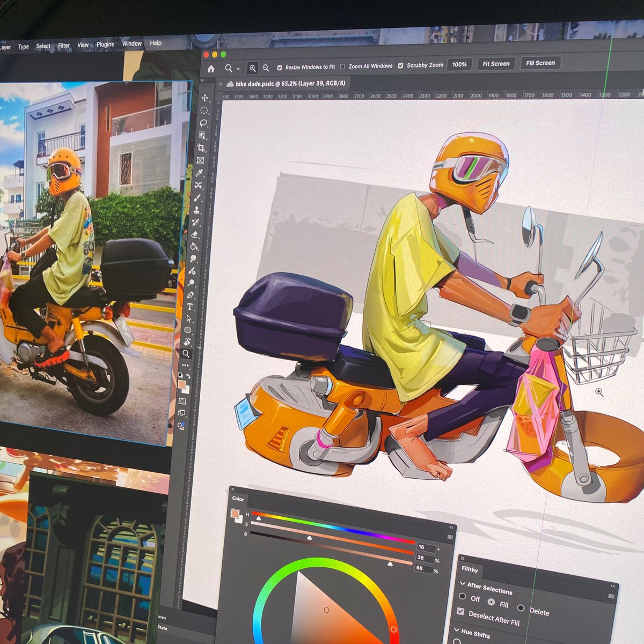Open zoom tool preset dropdown arrow

[x=238, y=69]
